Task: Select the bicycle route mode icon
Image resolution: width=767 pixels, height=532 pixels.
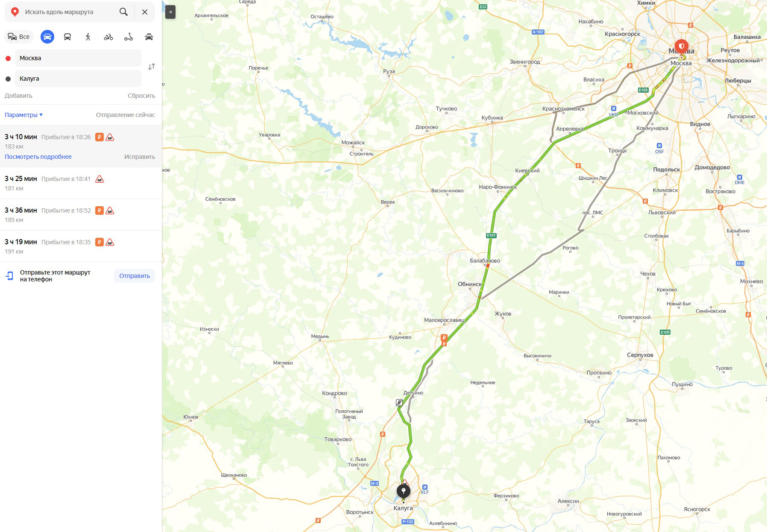Action: pos(108,37)
